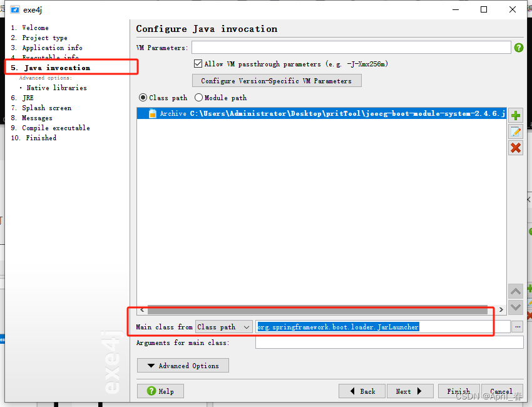The height and width of the screenshot is (407, 532).
Task: Open the Main class from dropdown
Action: click(x=224, y=327)
